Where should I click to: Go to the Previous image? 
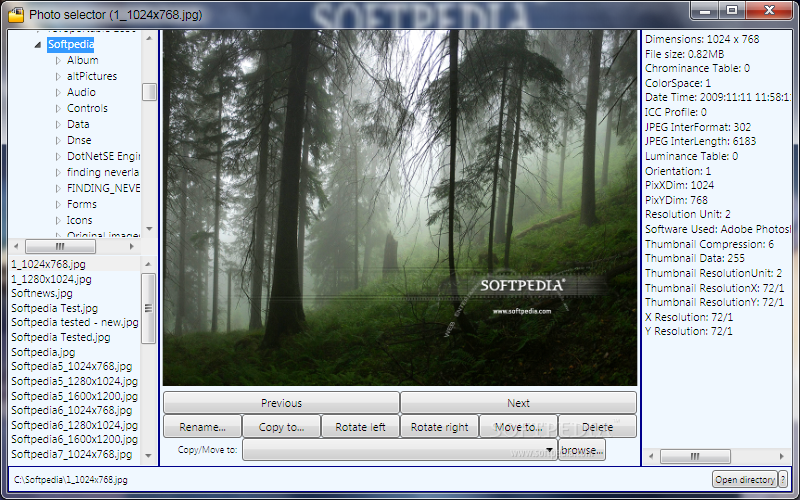(281, 403)
